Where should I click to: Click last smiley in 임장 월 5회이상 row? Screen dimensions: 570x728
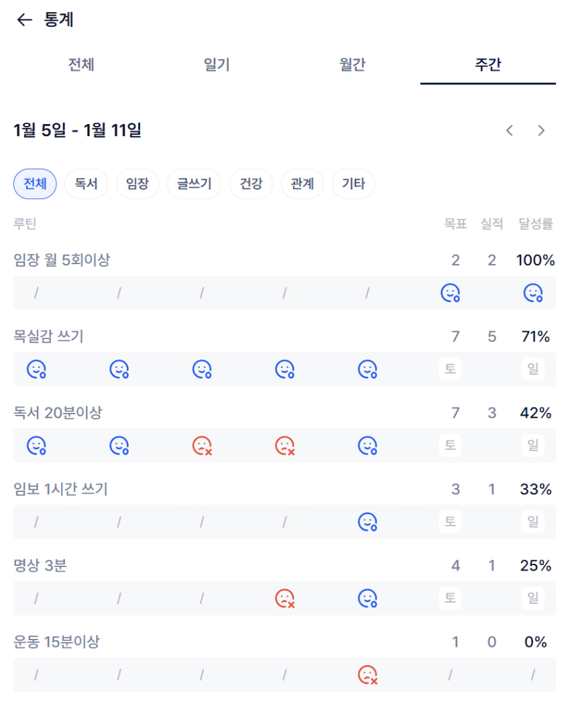(x=533, y=293)
